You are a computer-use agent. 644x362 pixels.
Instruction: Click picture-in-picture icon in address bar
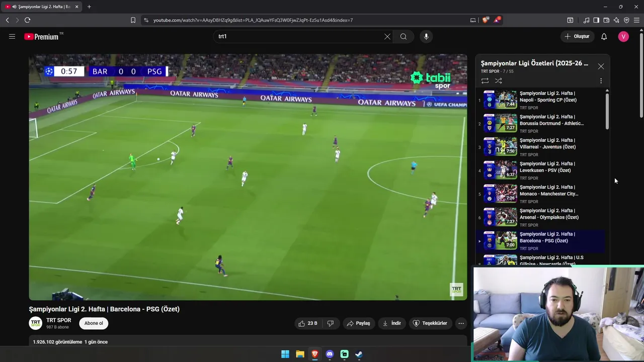(473, 20)
